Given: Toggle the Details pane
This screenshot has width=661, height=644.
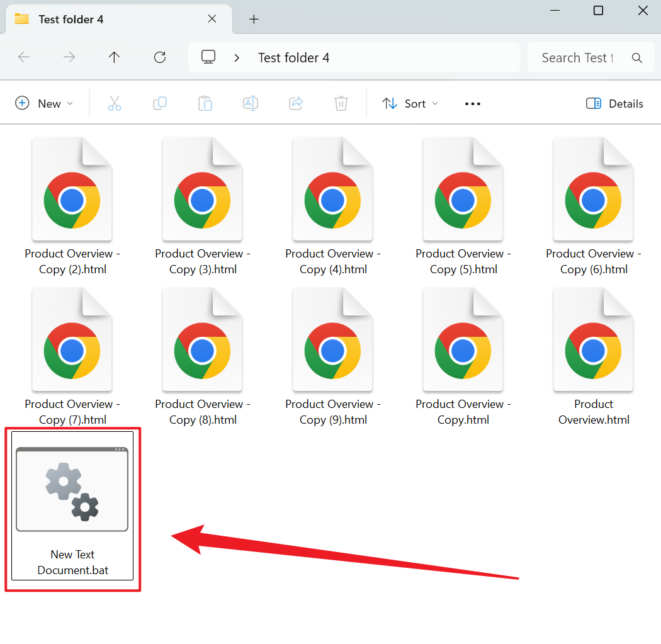Looking at the screenshot, I should point(614,103).
